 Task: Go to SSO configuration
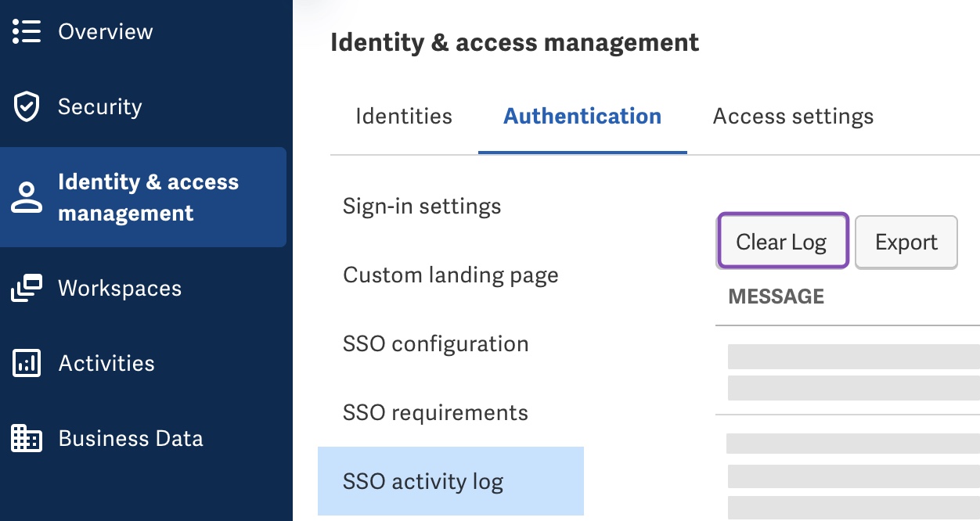[436, 344]
